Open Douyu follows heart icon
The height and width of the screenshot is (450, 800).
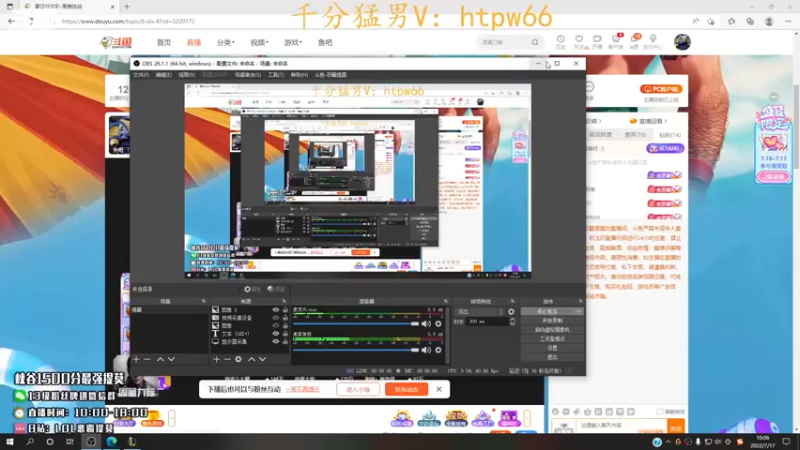[x=579, y=39]
